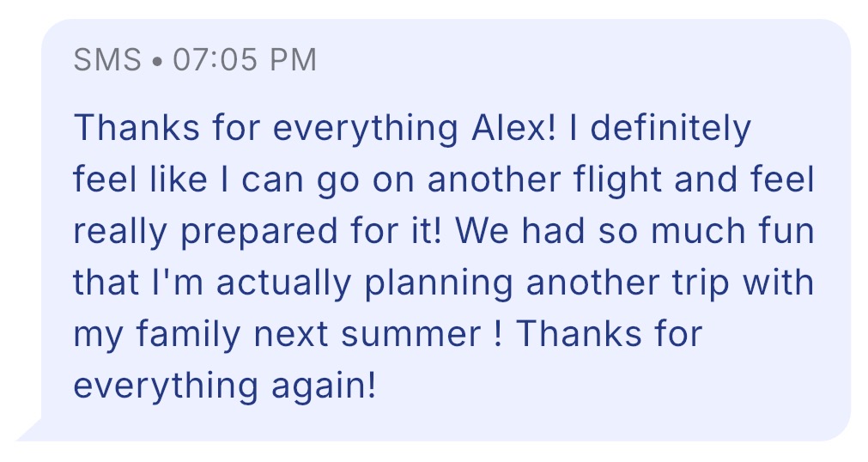Select the name Alex in the message
868x462 pixels.
(x=513, y=127)
